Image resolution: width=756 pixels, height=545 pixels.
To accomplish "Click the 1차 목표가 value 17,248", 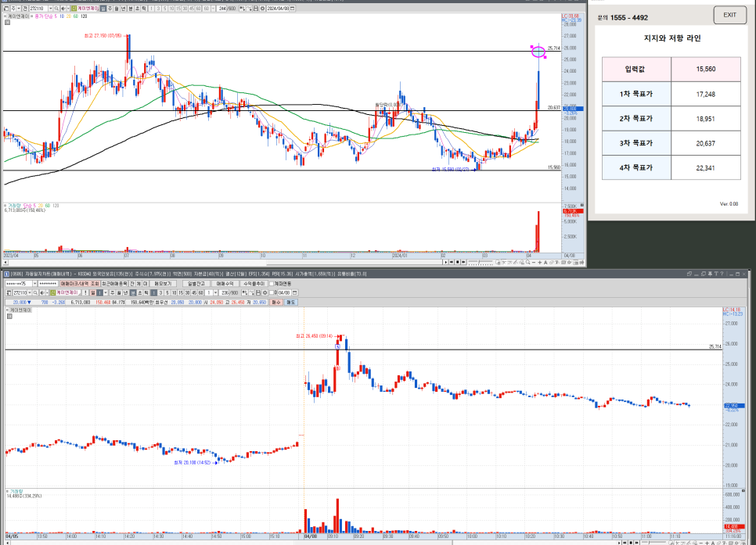I will pos(705,94).
